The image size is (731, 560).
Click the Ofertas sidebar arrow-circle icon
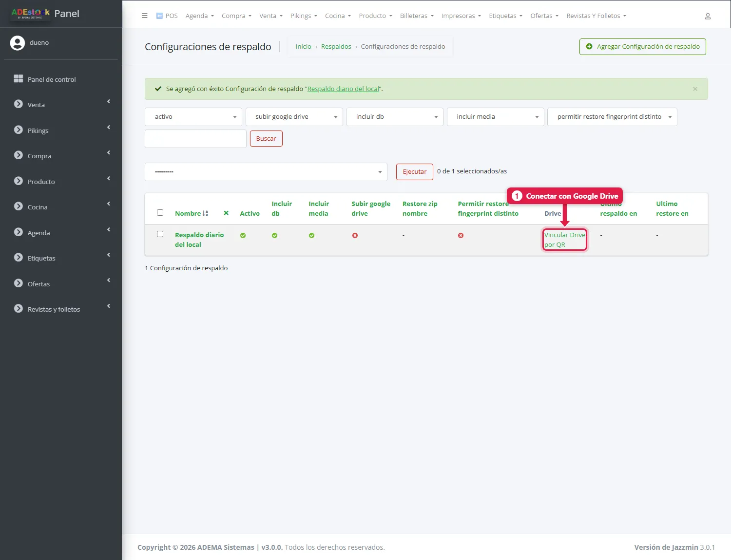19,283
